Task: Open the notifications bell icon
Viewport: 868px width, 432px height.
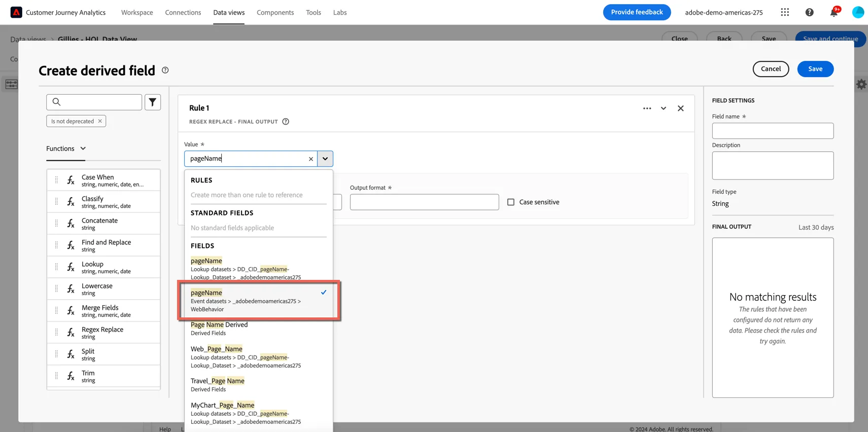Action: [x=834, y=12]
